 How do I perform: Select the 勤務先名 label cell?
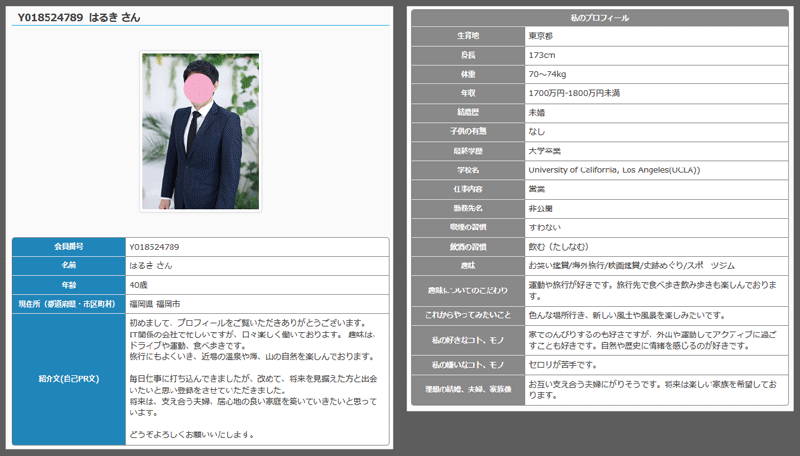tap(468, 208)
